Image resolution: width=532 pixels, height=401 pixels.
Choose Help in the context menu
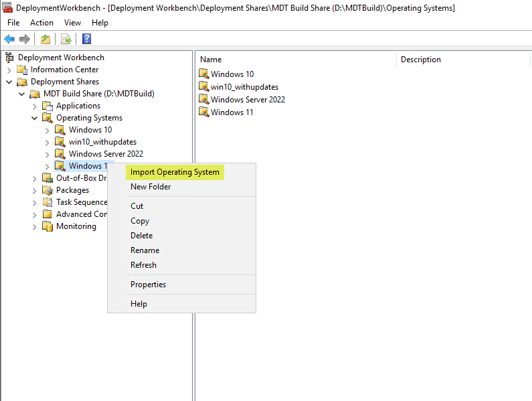tap(181, 304)
